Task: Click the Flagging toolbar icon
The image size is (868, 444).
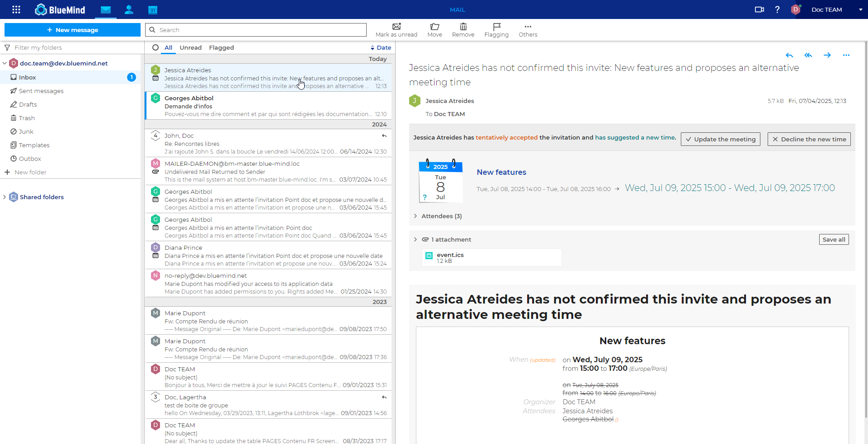Action: pyautogui.click(x=496, y=30)
